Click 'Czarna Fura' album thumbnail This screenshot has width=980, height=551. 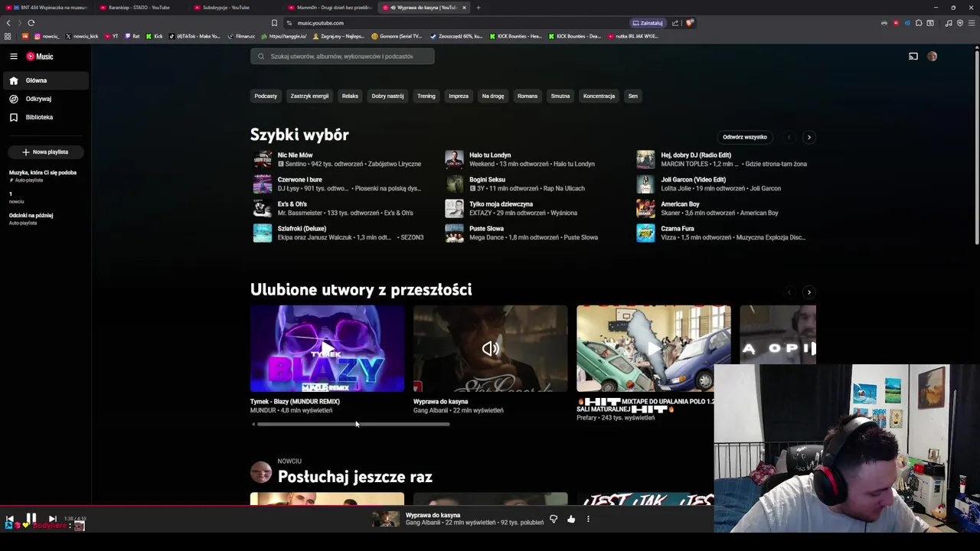(645, 233)
